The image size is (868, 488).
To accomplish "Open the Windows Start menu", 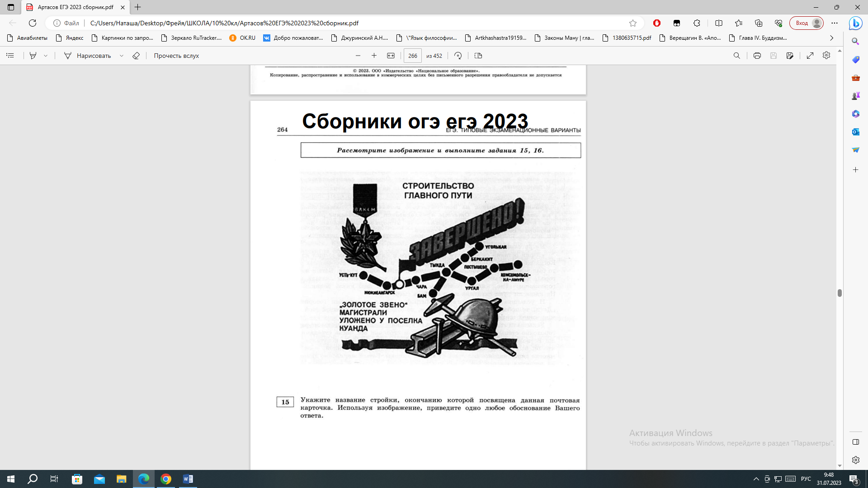I will point(11,479).
